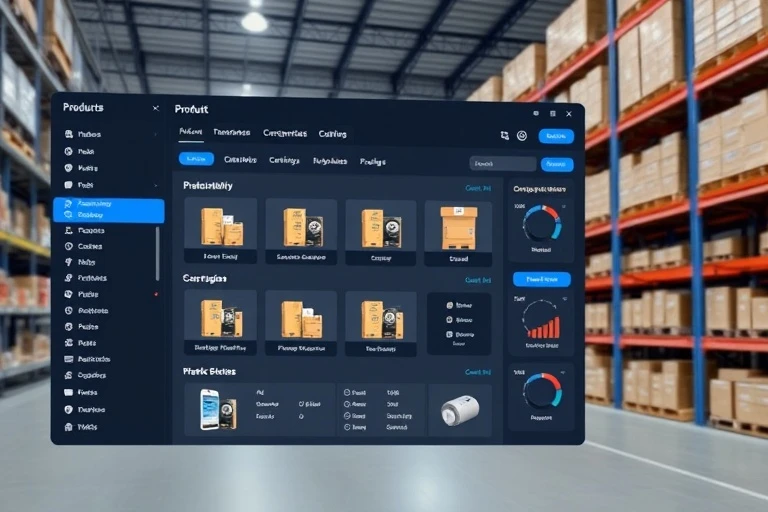The width and height of the screenshot is (768, 512).
Task: Click the top circular donut gauge
Action: [x=542, y=222]
